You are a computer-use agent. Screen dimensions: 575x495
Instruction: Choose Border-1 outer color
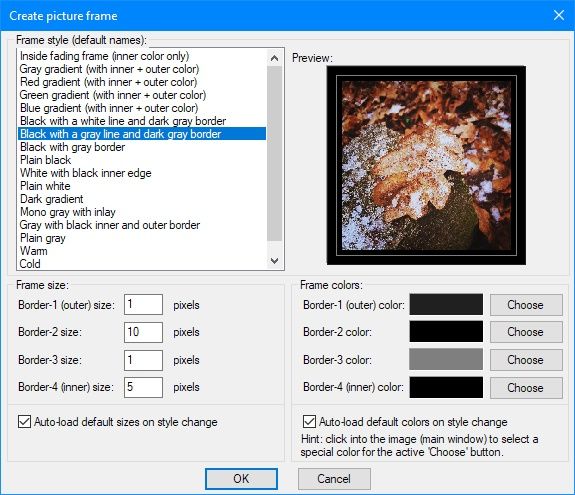[x=526, y=305]
